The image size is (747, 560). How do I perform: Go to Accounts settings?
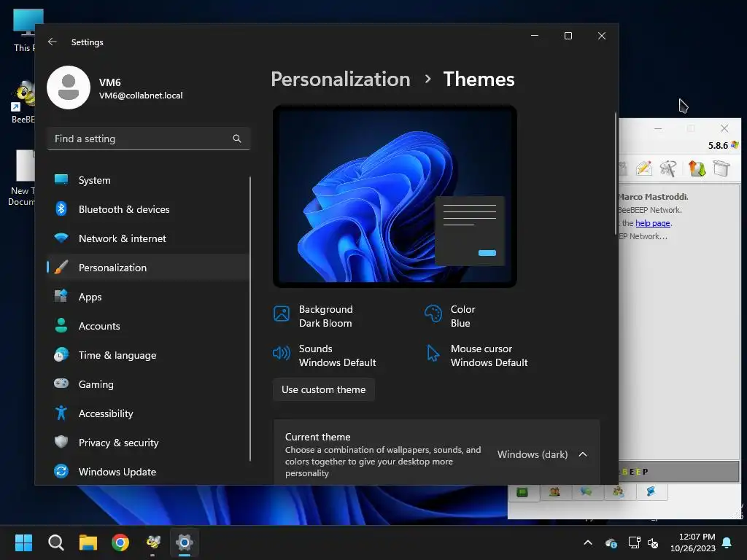[x=149, y=326]
